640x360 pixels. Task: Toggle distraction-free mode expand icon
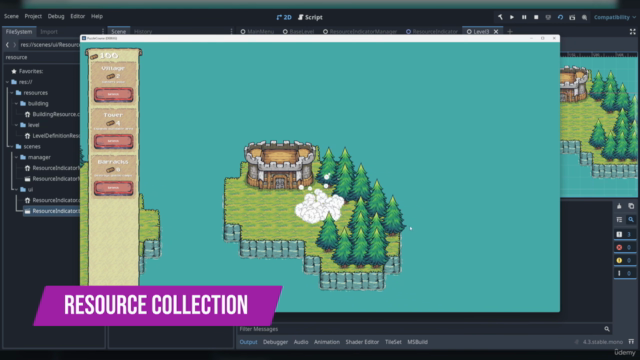pyautogui.click(x=632, y=31)
